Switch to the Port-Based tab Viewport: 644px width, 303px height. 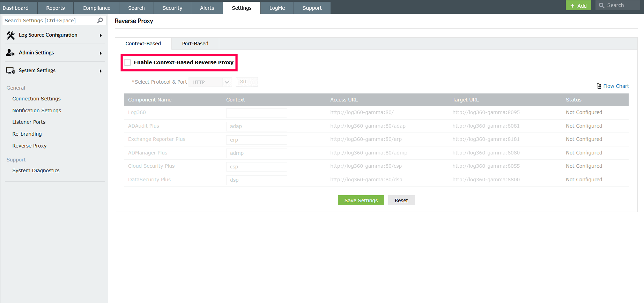click(x=195, y=44)
